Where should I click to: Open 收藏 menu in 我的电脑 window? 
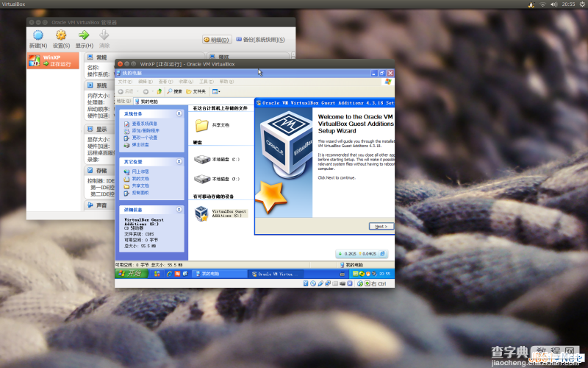point(186,82)
